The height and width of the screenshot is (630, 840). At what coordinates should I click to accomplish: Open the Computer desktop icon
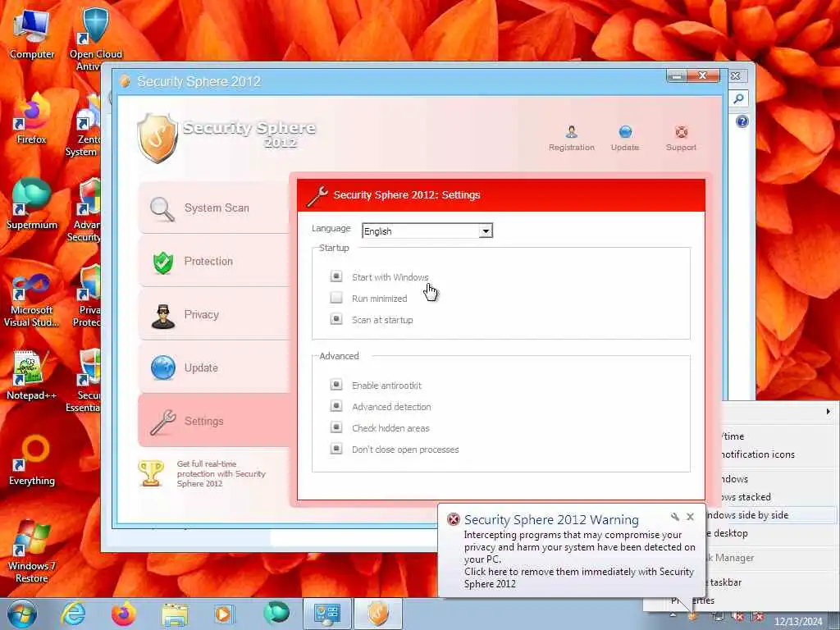point(32,34)
